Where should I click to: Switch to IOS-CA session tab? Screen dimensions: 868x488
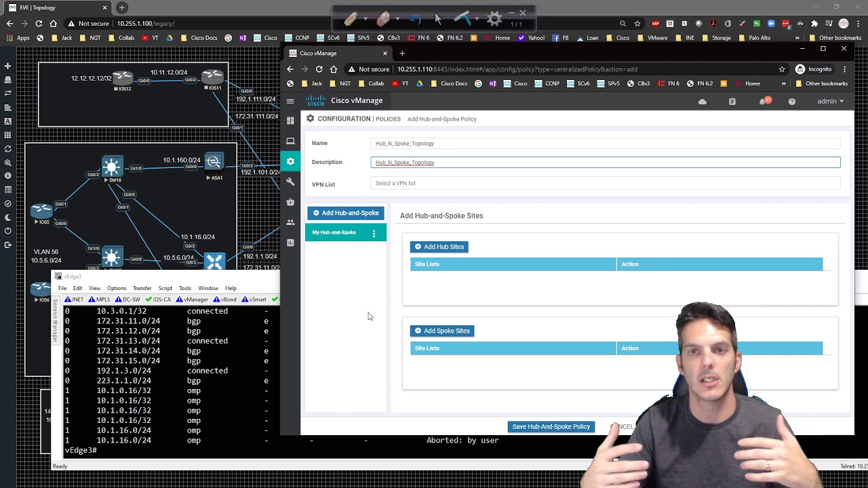(x=159, y=300)
